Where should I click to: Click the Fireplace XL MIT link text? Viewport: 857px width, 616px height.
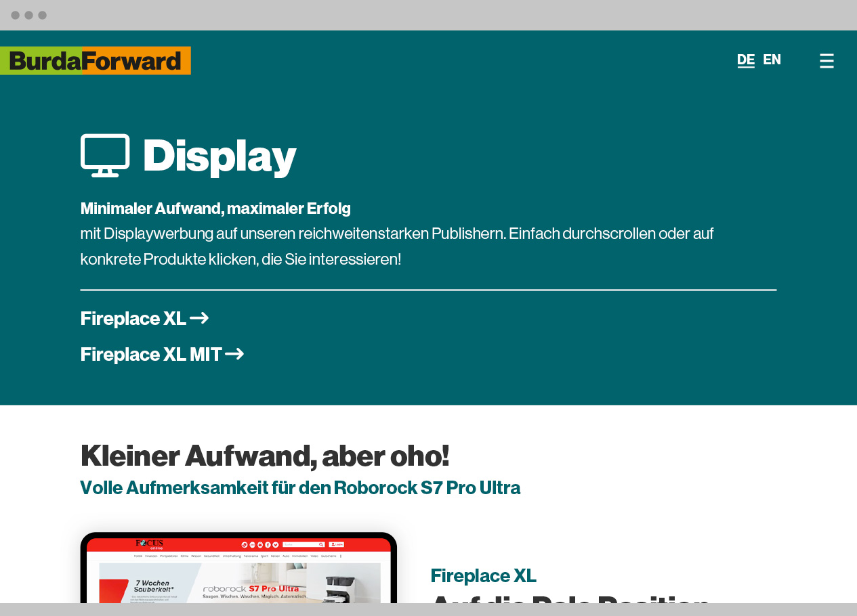[151, 354]
